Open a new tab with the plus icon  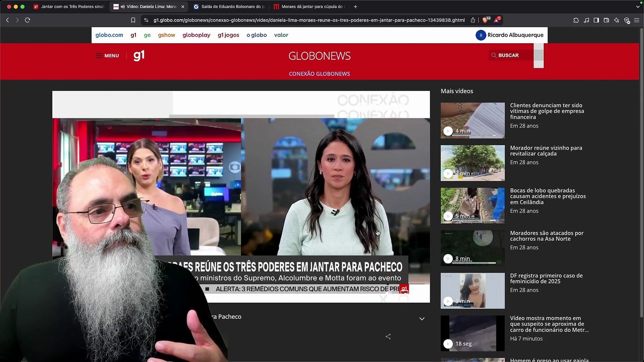(355, 7)
